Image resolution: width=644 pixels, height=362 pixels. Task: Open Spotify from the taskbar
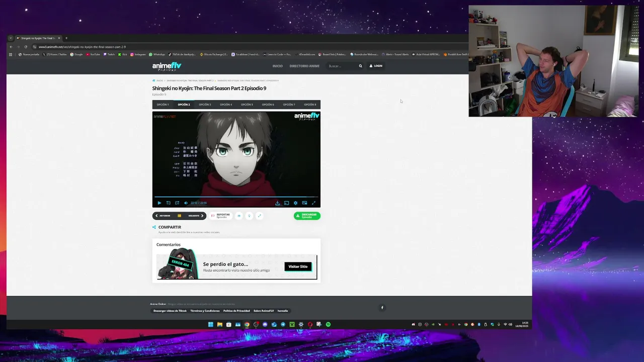click(328, 325)
